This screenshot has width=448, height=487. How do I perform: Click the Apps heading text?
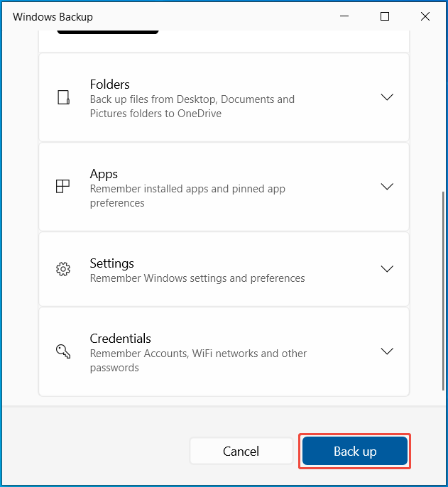coord(104,174)
